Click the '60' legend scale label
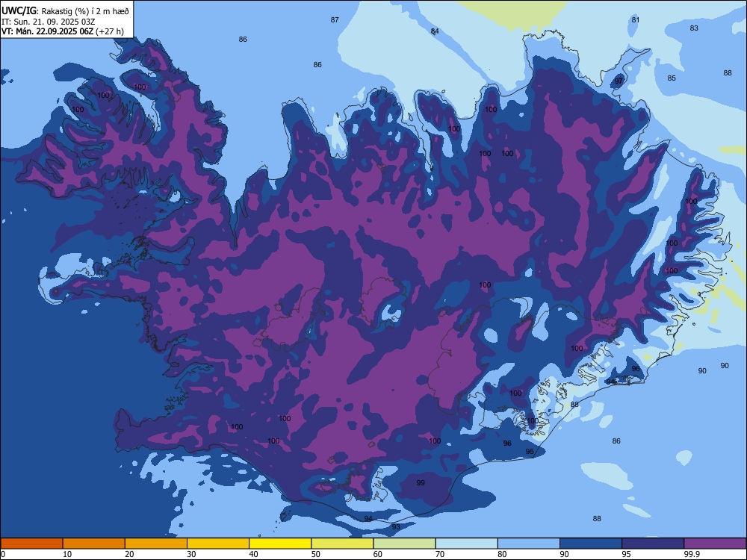The width and height of the screenshot is (747, 560). (378, 554)
